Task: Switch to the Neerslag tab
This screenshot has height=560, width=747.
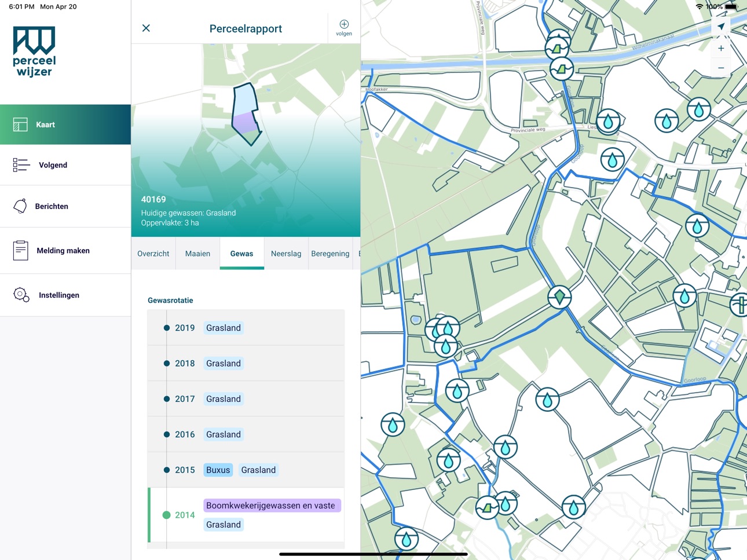Action: click(286, 254)
